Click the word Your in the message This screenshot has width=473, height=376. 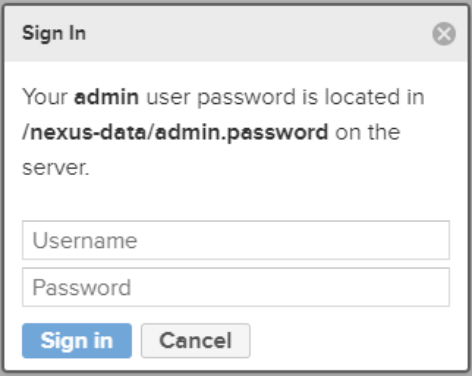point(45,97)
